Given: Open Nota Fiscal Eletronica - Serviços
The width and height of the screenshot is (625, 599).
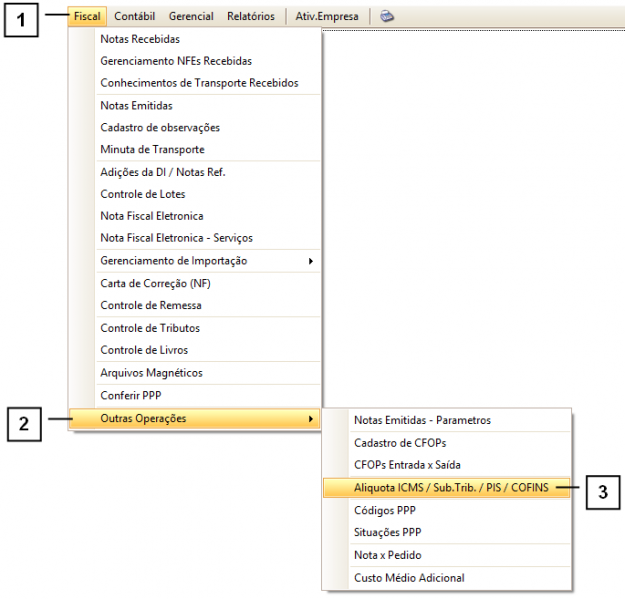Looking at the screenshot, I should pos(176,238).
